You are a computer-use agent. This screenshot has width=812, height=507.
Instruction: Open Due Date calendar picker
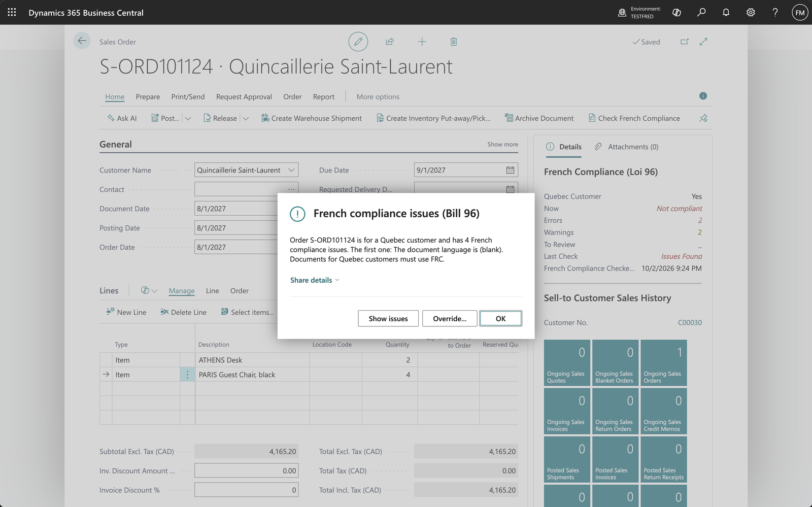(x=510, y=170)
